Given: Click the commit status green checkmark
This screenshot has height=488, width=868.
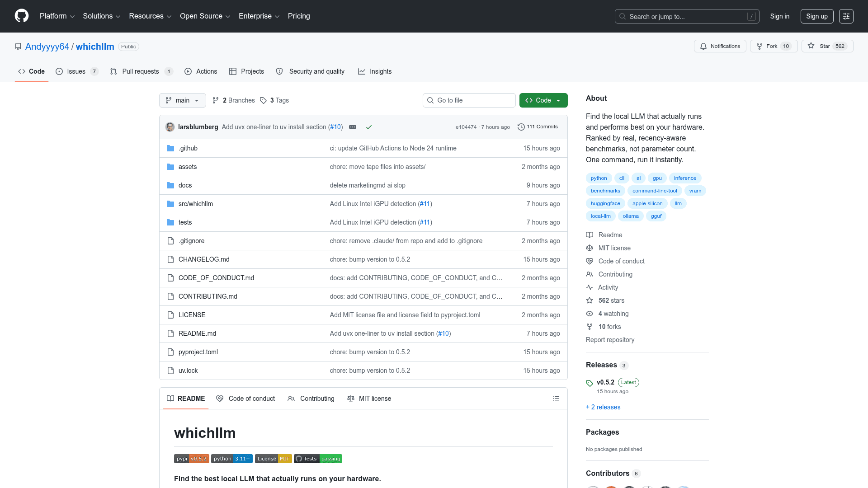Looking at the screenshot, I should [x=369, y=127].
